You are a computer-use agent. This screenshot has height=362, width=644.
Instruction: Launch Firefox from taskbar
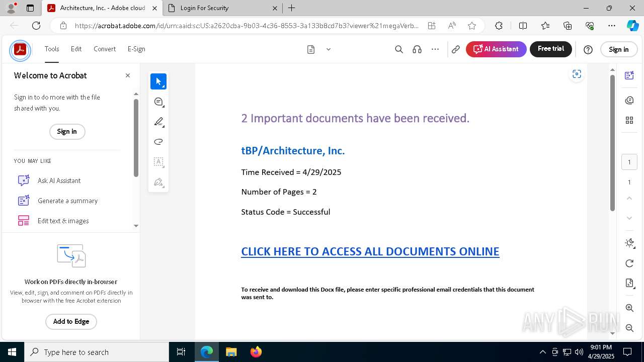click(256, 352)
